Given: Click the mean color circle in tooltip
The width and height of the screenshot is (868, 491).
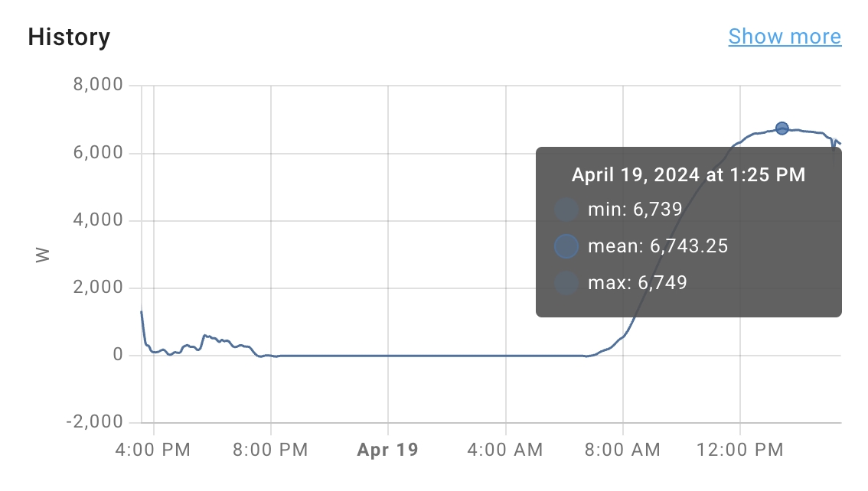Looking at the screenshot, I should 566,246.
